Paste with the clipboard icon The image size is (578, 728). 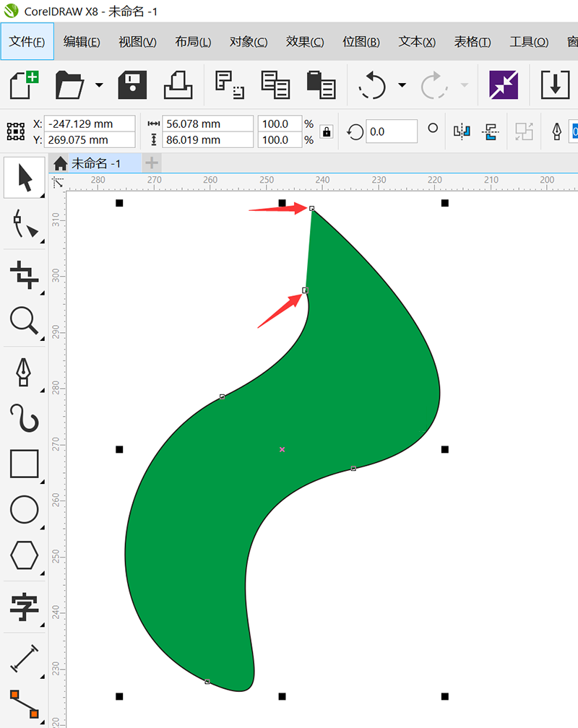click(321, 85)
